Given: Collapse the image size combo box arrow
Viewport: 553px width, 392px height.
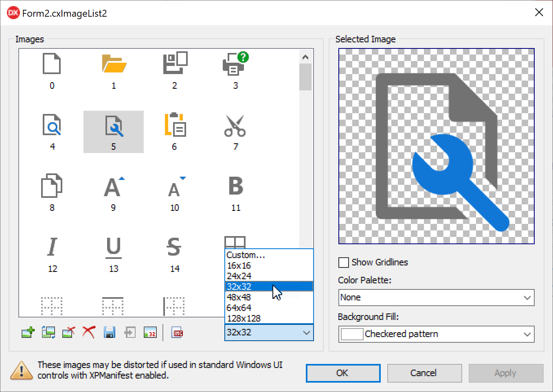Looking at the screenshot, I should click(306, 333).
